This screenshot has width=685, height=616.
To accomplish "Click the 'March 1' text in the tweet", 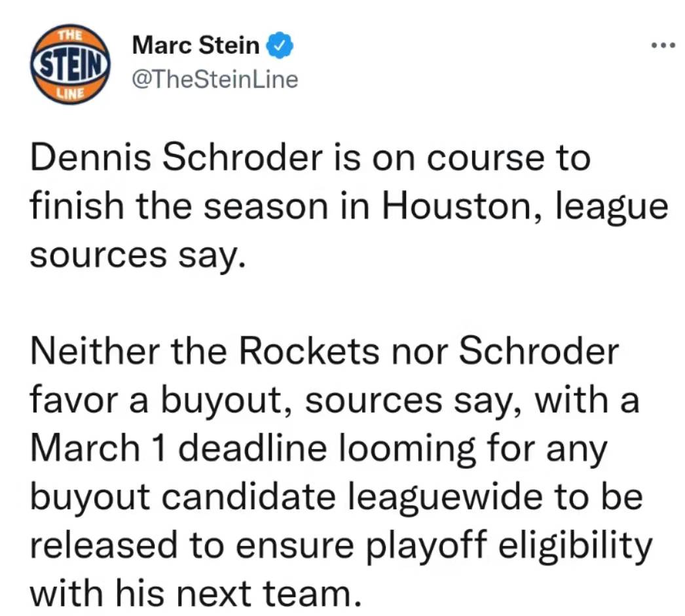I will click(98, 448).
